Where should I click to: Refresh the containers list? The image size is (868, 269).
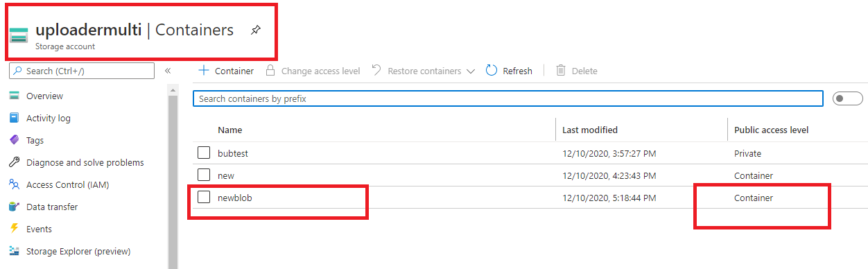click(509, 71)
